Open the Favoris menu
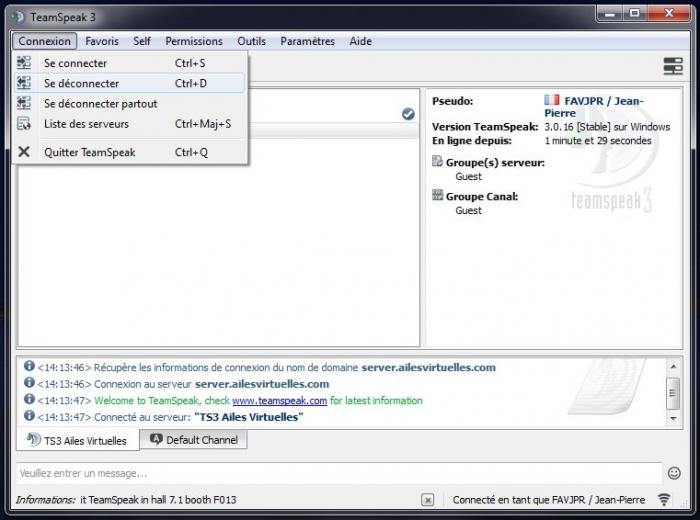Viewport: 700px width, 520px height. pos(102,41)
